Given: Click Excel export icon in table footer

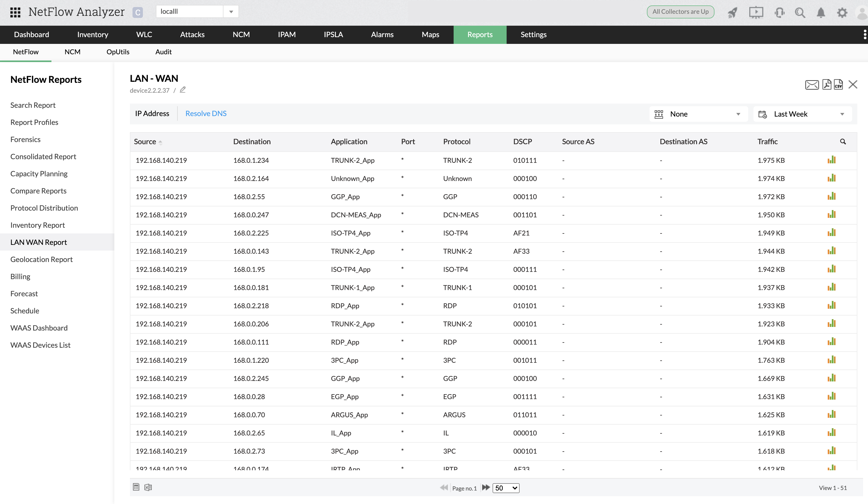Looking at the screenshot, I should (148, 487).
